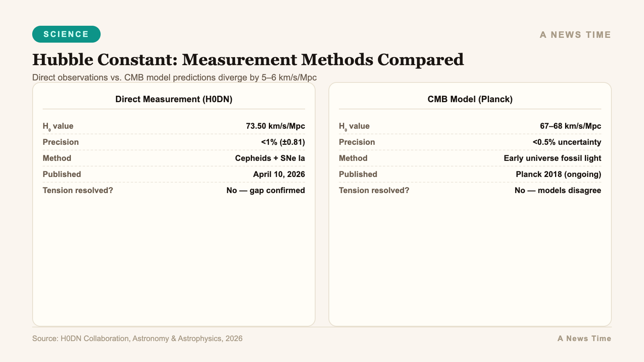The width and height of the screenshot is (644, 362).
Task: Click the 67–68 km/s/Mpc value
Action: [571, 126]
